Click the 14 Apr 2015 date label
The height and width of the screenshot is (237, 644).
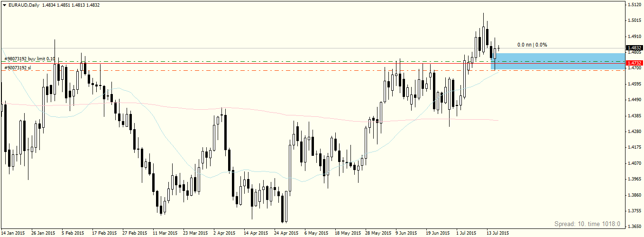256,233
